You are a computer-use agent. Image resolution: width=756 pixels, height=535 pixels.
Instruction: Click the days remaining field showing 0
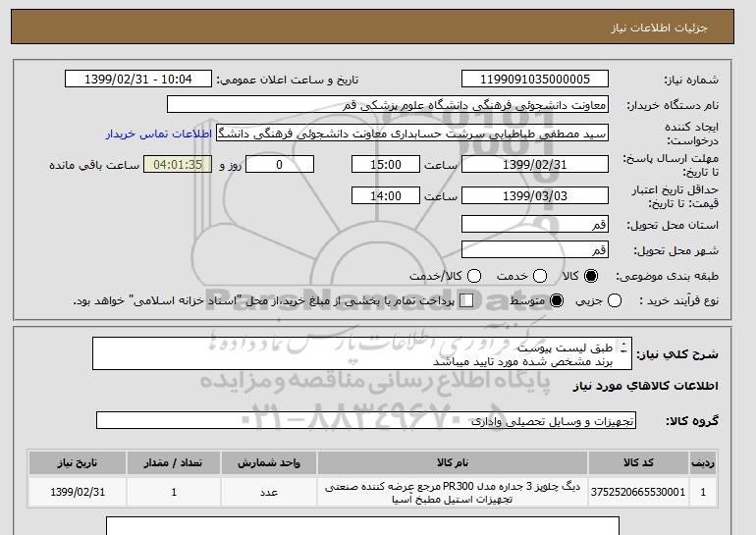pos(280,164)
